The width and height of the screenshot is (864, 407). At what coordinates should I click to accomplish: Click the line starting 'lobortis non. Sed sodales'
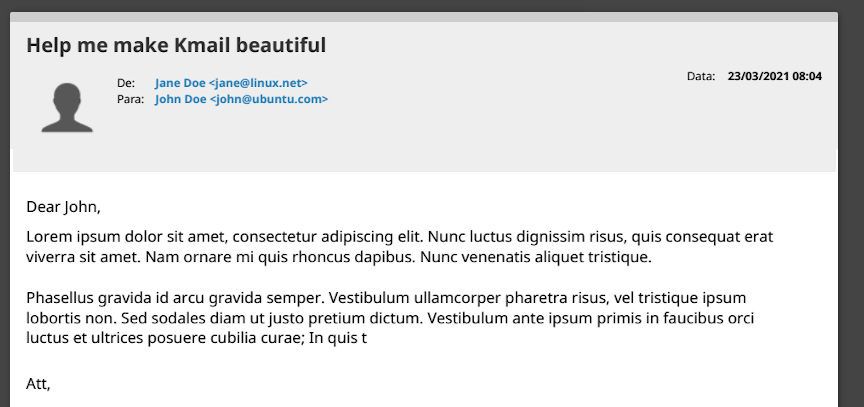(390, 318)
